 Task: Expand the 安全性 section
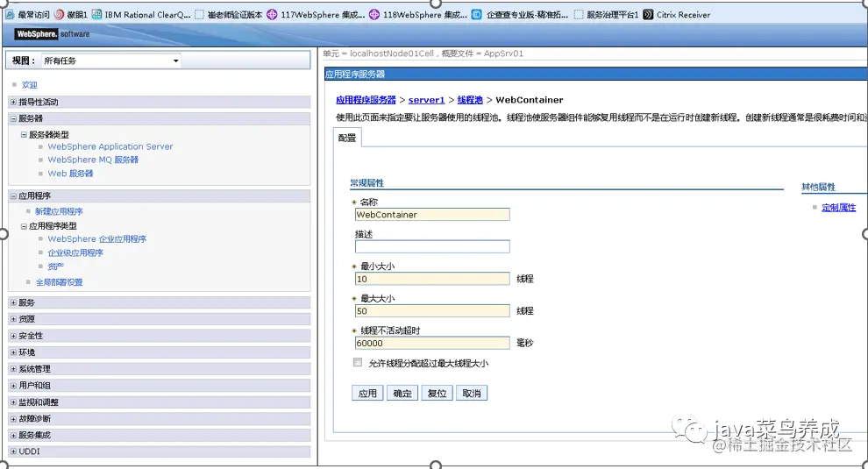(x=14, y=336)
